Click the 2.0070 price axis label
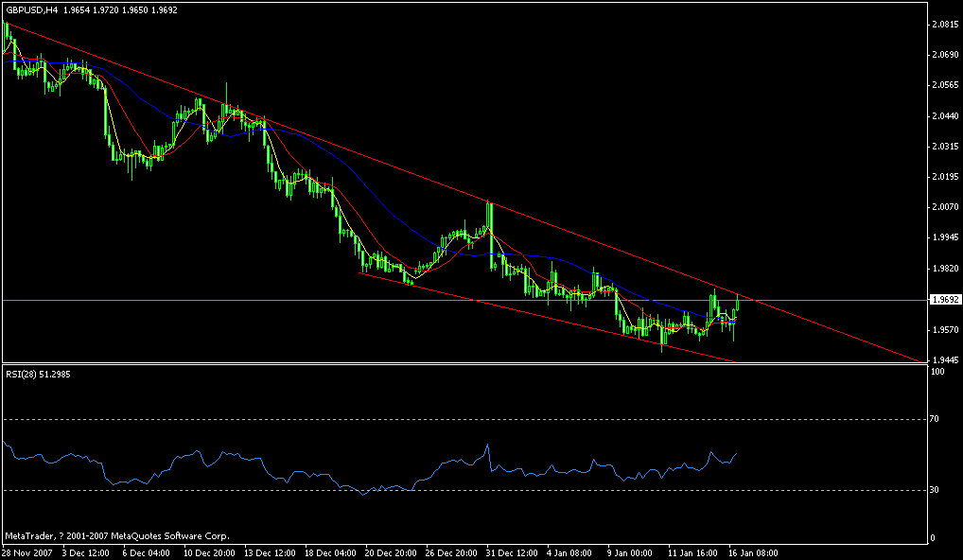The height and width of the screenshot is (560, 963). 945,207
